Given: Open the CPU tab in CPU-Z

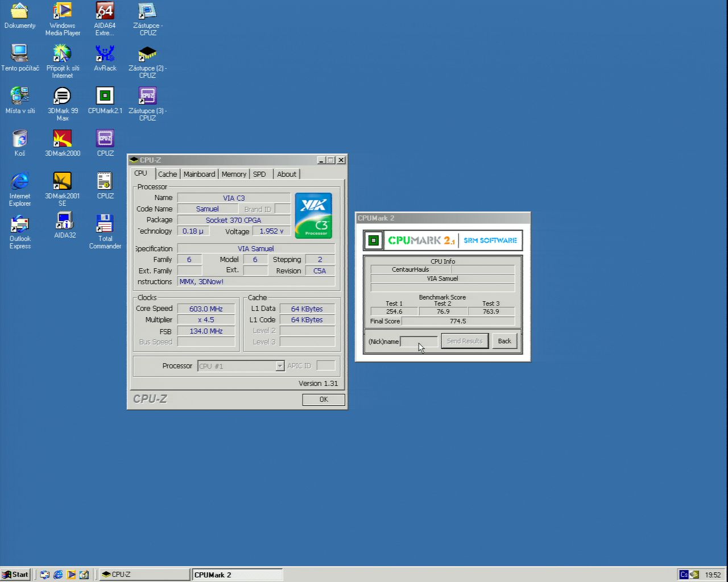Looking at the screenshot, I should tap(140, 173).
